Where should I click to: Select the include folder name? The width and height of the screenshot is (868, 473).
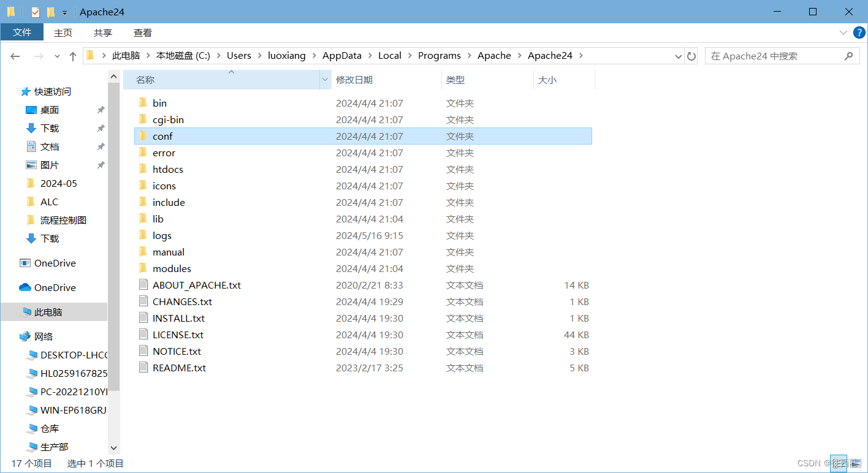(169, 202)
